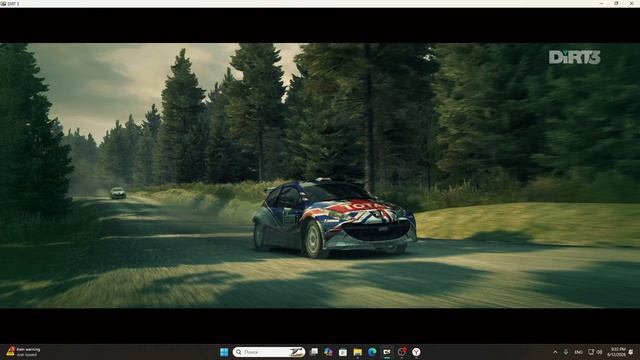The image size is (640, 360).
Task: Click the taskbar search box
Action: [269, 352]
